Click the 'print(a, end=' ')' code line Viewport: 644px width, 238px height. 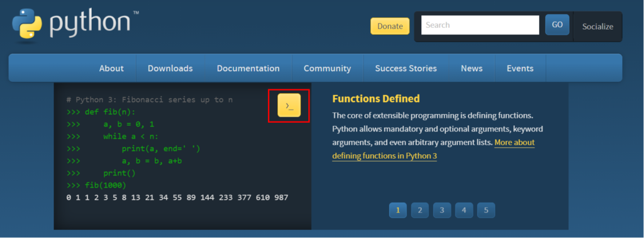(x=160, y=149)
